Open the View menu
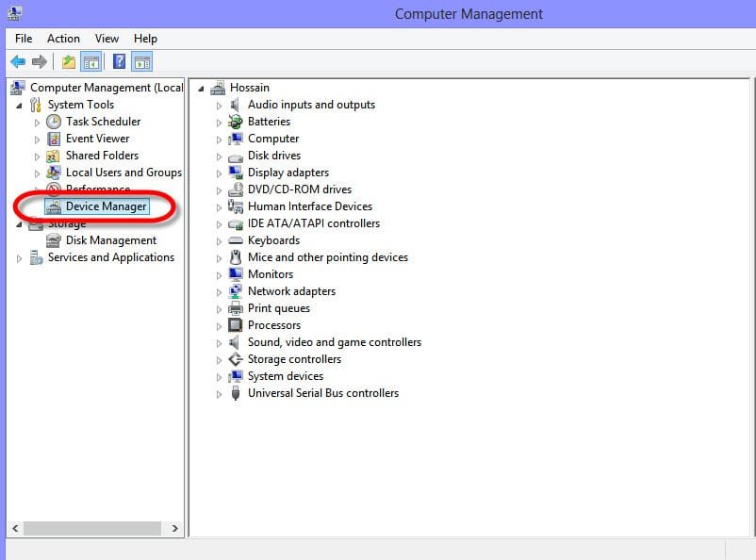Screen dimensions: 756x560 tap(107, 38)
